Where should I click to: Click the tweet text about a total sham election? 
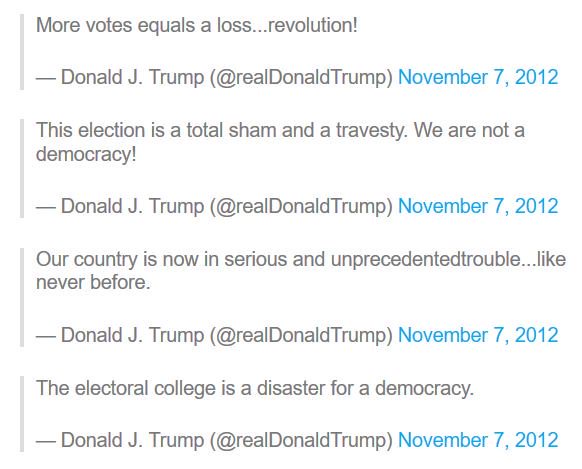(280, 142)
